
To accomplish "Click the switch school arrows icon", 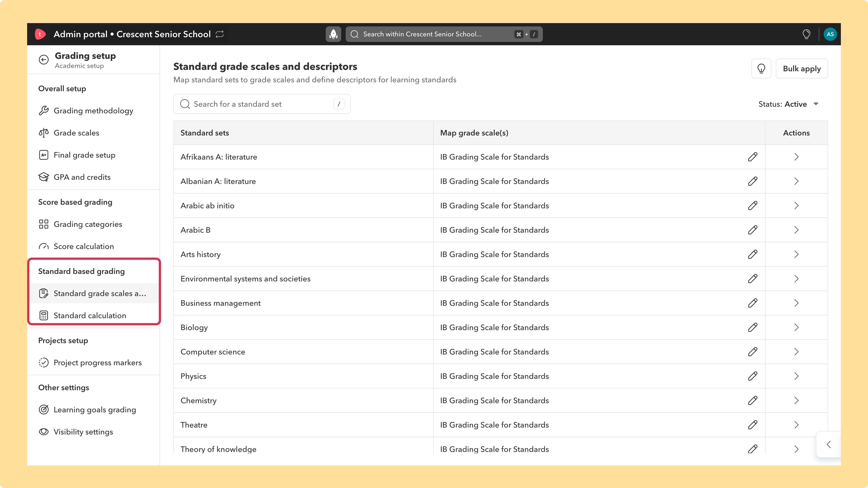I will click(220, 34).
